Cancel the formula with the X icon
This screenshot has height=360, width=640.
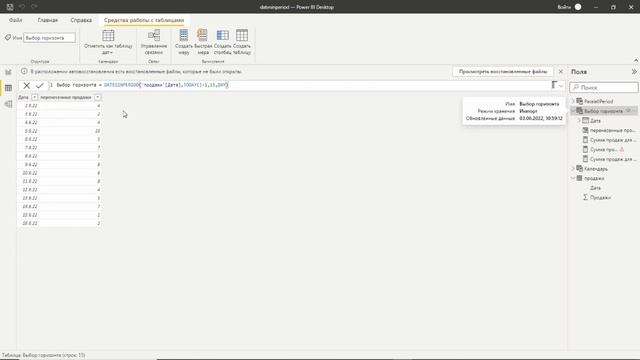(27, 85)
